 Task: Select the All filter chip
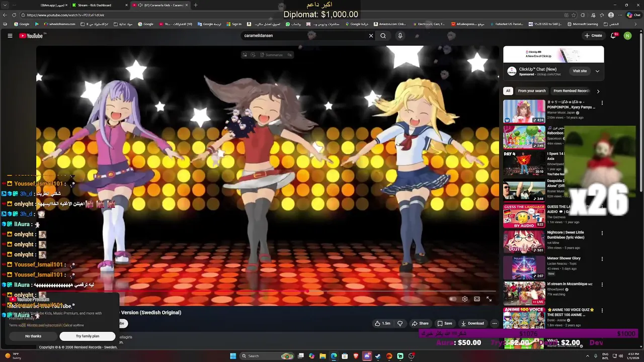point(508,91)
